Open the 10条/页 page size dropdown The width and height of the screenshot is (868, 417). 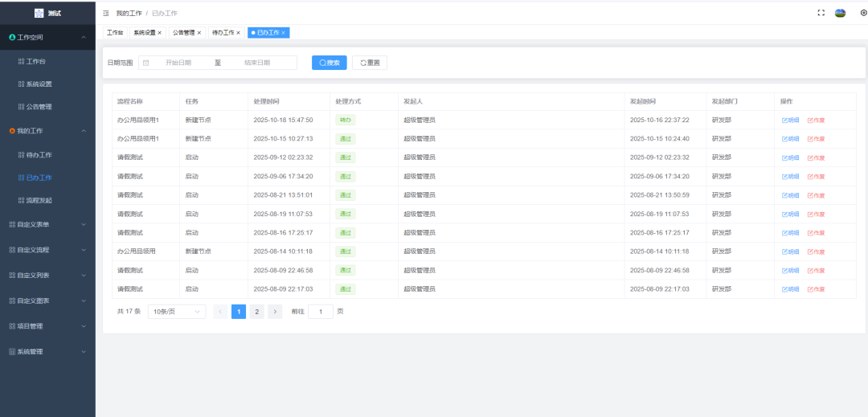176,311
